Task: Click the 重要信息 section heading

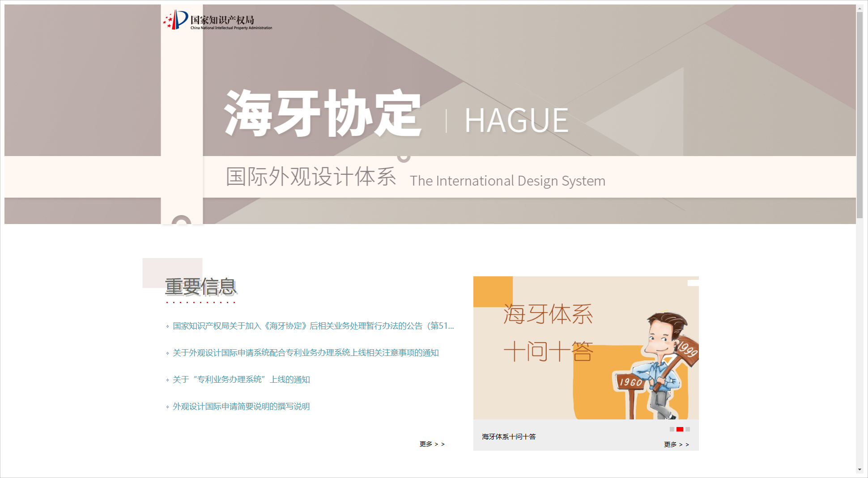Action: (200, 287)
